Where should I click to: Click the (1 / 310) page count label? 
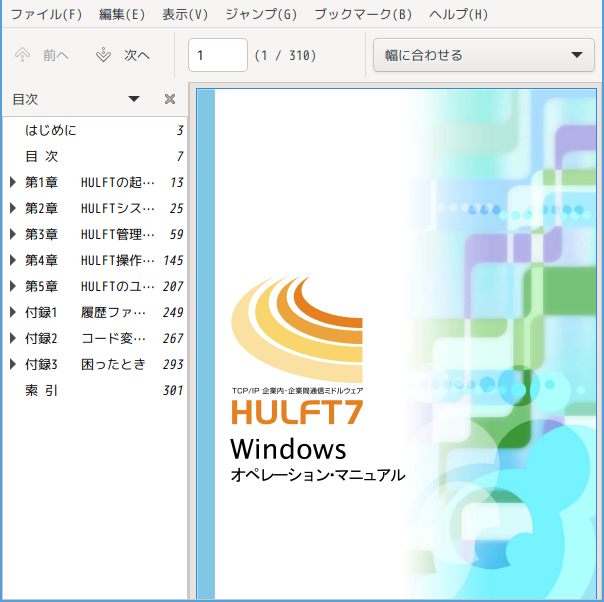pyautogui.click(x=285, y=55)
